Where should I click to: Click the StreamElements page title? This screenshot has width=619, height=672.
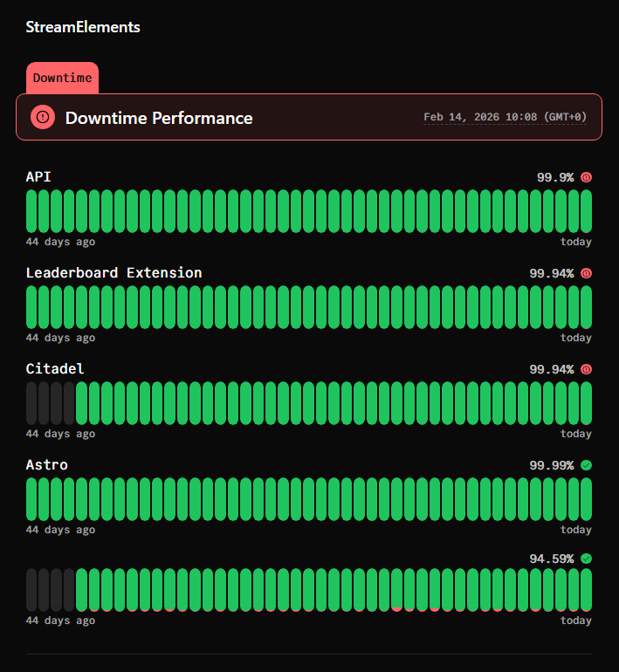(83, 27)
